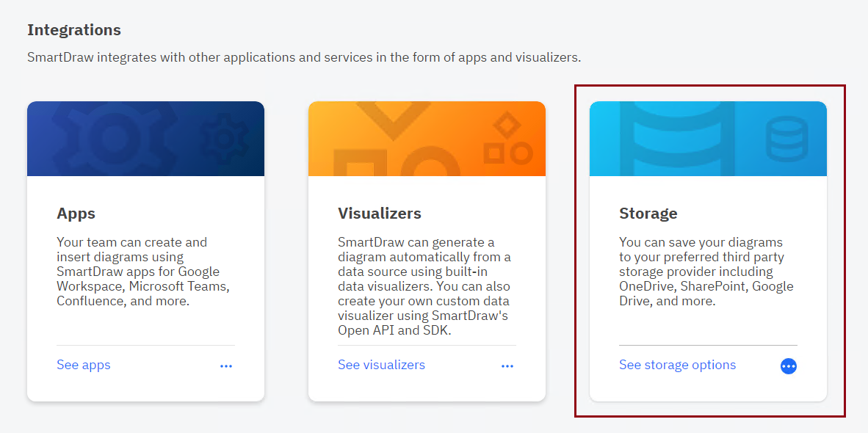Click the Apps card title
This screenshot has height=433, width=868.
(x=76, y=214)
